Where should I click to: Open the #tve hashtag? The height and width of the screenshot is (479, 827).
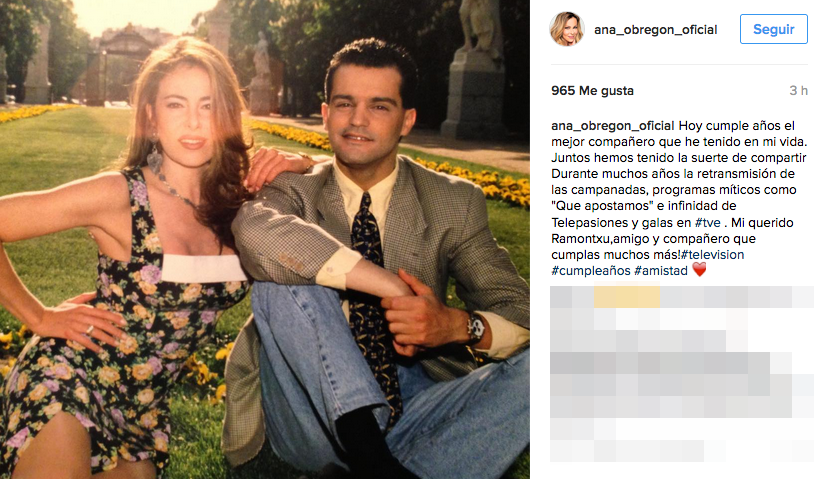coord(708,223)
